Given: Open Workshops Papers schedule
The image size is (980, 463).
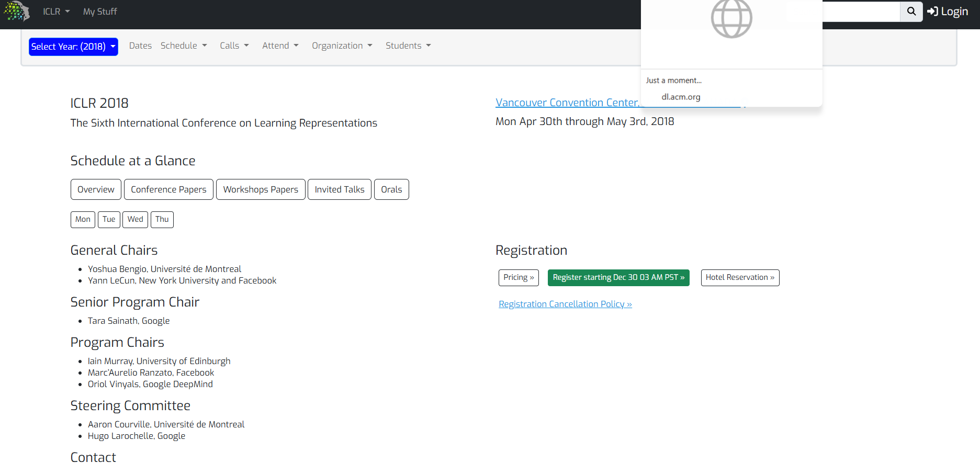Looking at the screenshot, I should [261, 189].
